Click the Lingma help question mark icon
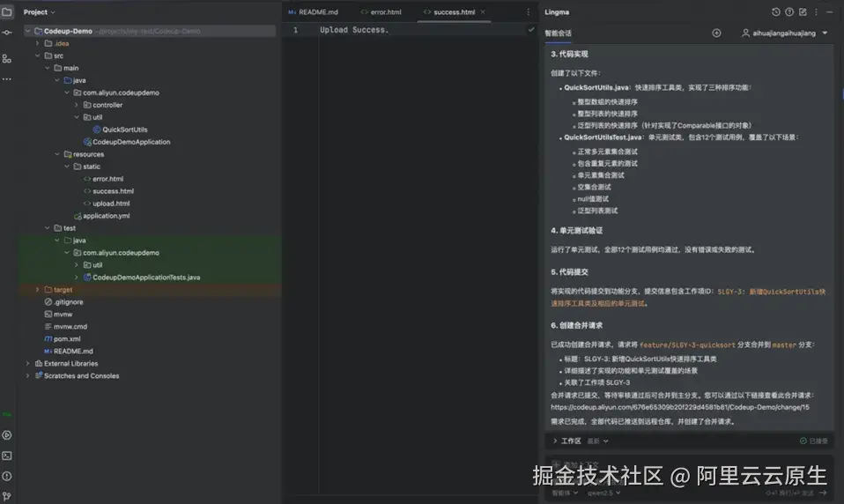This screenshot has height=504, width=844. (x=789, y=11)
